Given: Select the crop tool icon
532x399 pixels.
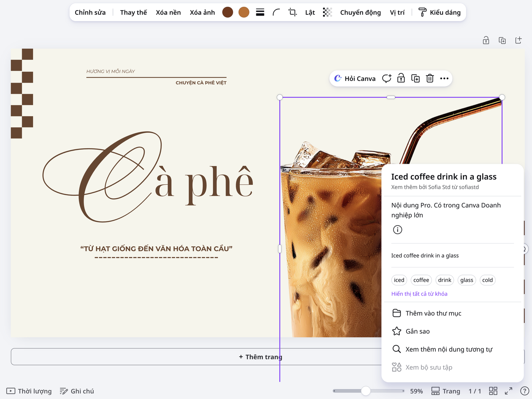Looking at the screenshot, I should tap(293, 12).
